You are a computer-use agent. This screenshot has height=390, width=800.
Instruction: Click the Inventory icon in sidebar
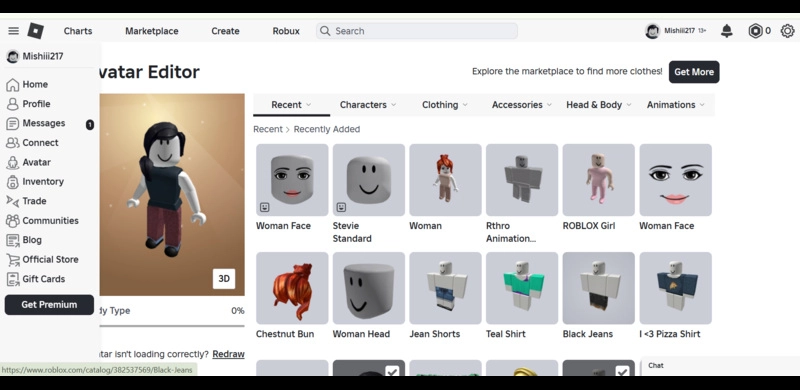click(13, 182)
